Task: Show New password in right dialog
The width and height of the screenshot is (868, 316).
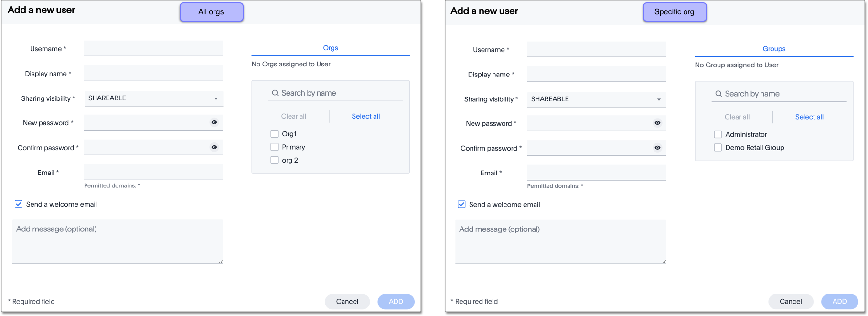Action: (x=657, y=123)
